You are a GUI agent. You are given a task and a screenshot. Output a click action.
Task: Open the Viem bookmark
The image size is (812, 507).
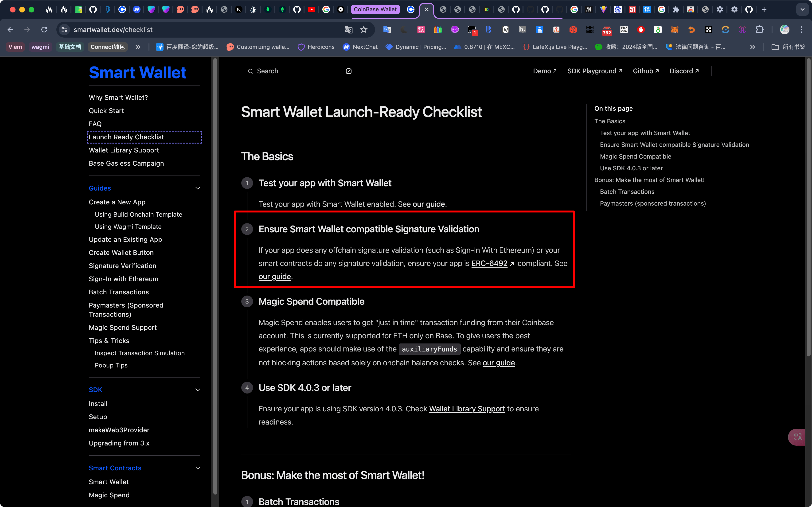[x=15, y=47]
